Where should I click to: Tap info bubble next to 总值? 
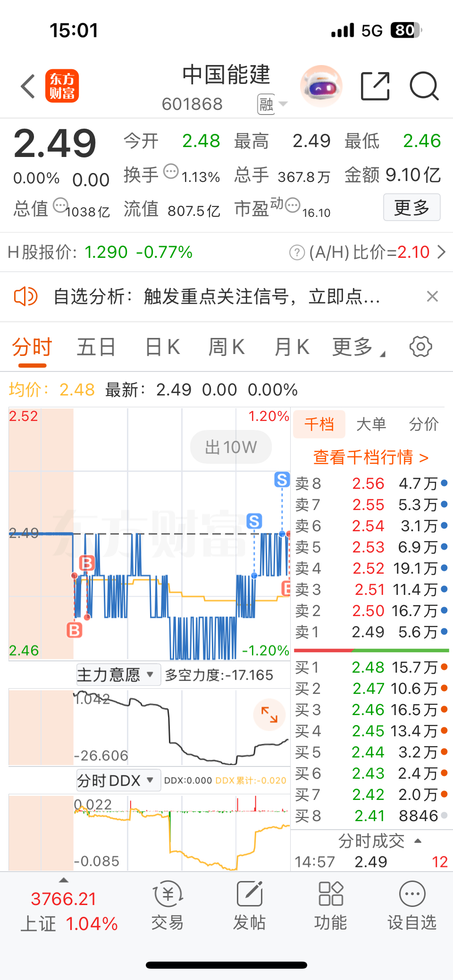click(60, 206)
